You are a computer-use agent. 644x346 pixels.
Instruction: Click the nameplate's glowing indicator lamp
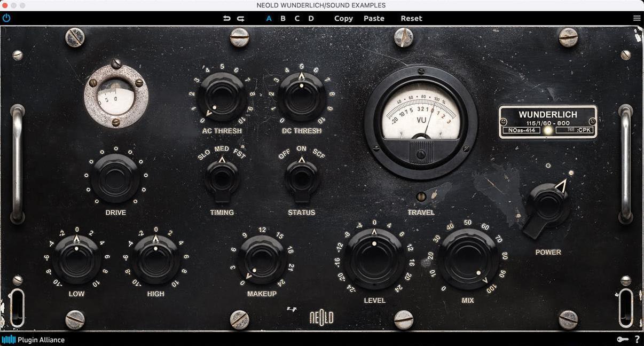[x=548, y=130]
